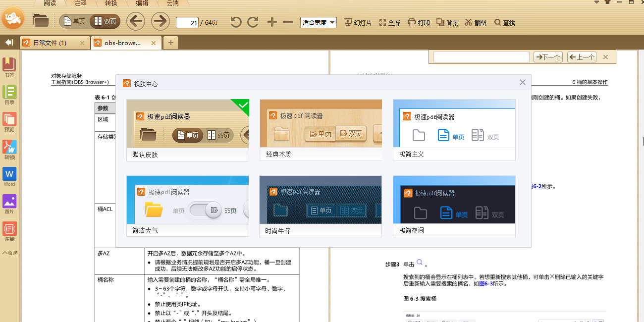
Task: Click the 图 6-3 搜索桶 caption
Action: point(420,299)
